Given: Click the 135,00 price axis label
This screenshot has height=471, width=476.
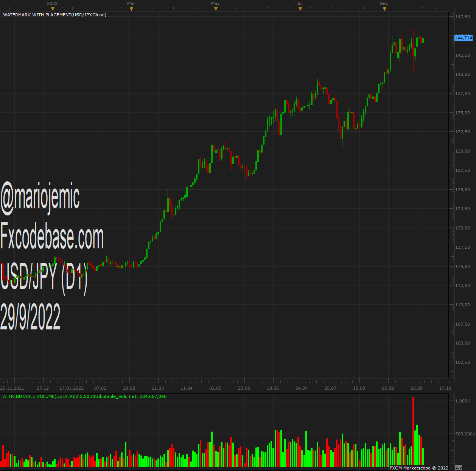Looking at the screenshot, I should coord(463,113).
